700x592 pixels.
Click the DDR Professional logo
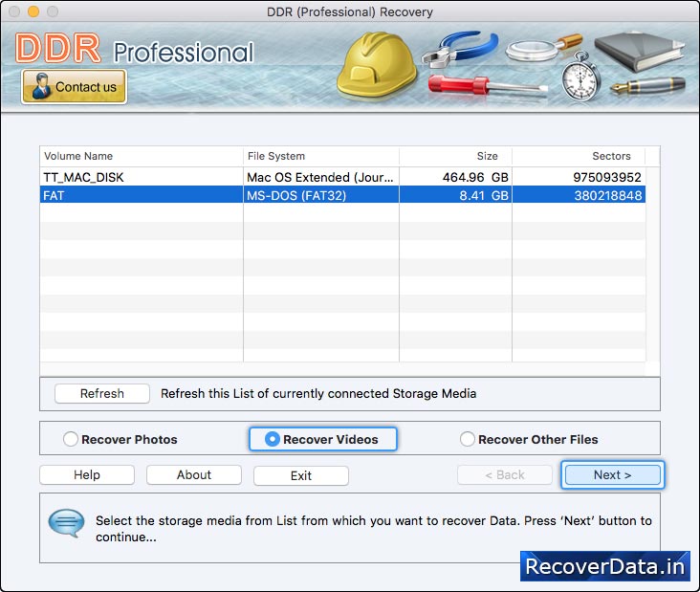click(x=135, y=48)
